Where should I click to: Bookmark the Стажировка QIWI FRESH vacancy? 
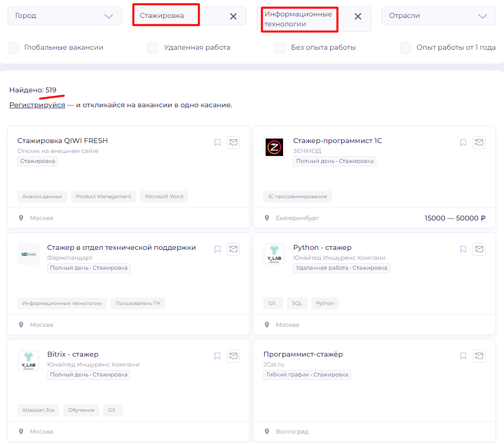tap(217, 142)
